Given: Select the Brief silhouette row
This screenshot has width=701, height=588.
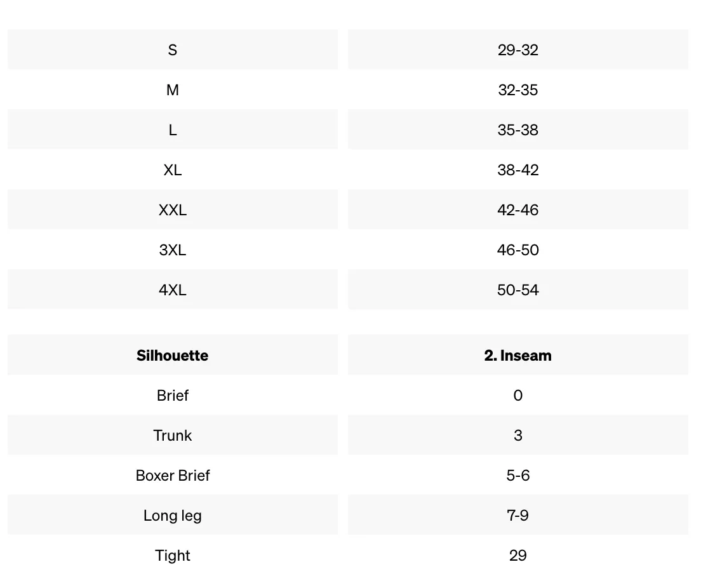Looking at the screenshot, I should coord(348,395).
